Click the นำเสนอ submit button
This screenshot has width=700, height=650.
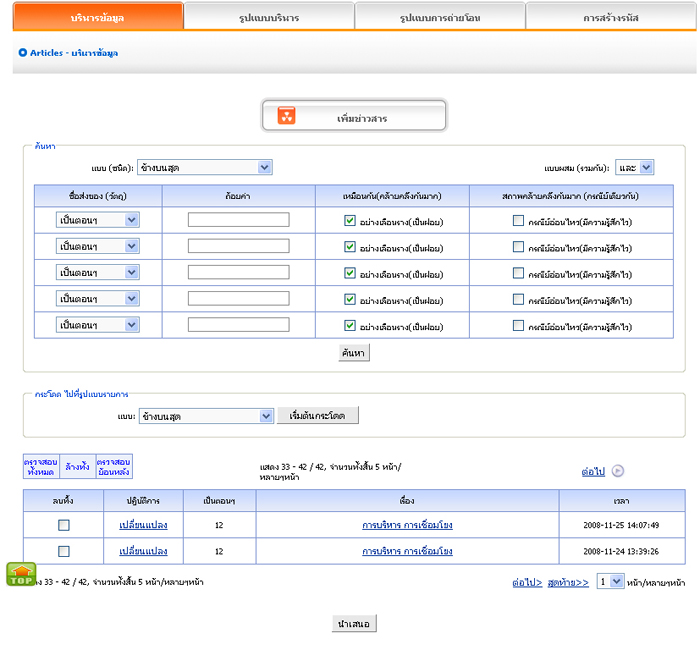pos(354,624)
